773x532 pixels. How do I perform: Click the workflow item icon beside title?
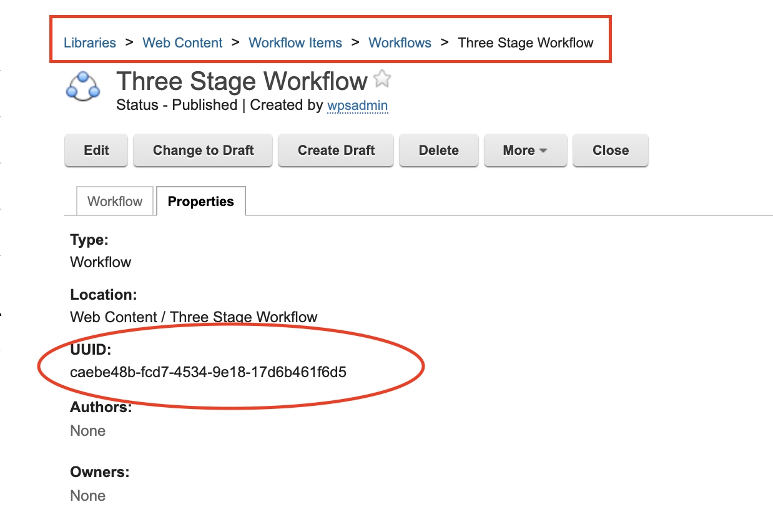(83, 86)
